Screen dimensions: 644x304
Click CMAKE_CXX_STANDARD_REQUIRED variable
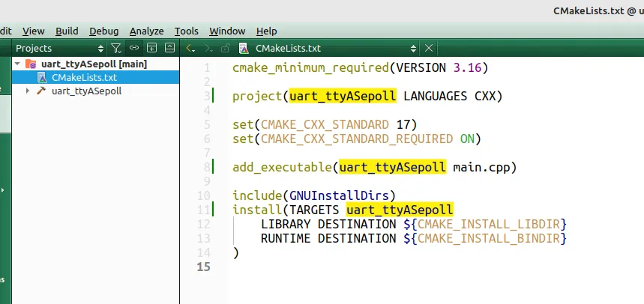(x=357, y=139)
